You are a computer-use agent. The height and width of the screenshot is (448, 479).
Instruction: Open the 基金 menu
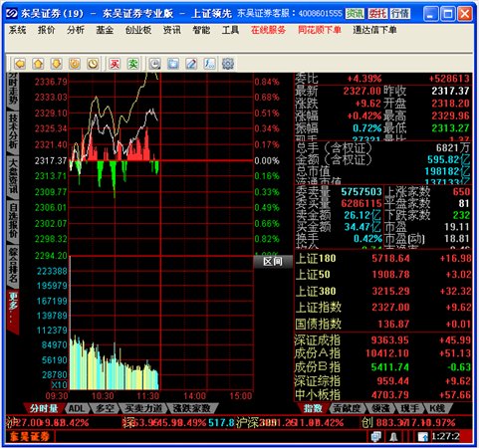point(105,30)
